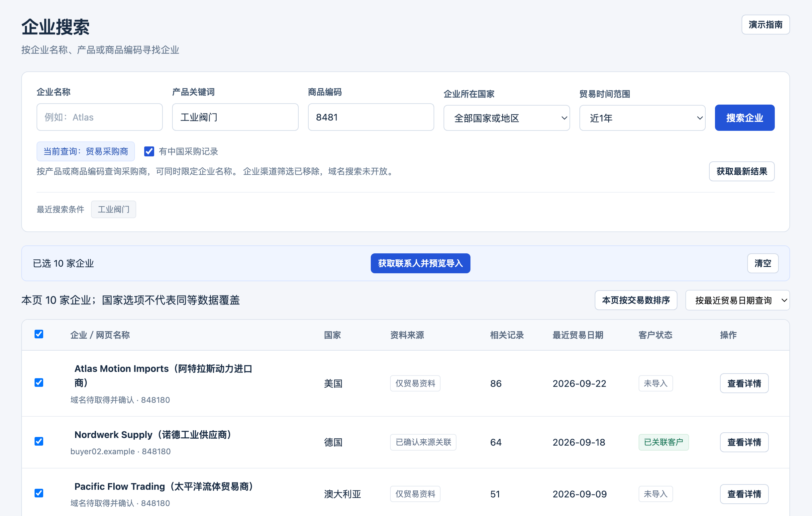Click the record count 64
Screen dimensions: 812x516
[496, 442]
